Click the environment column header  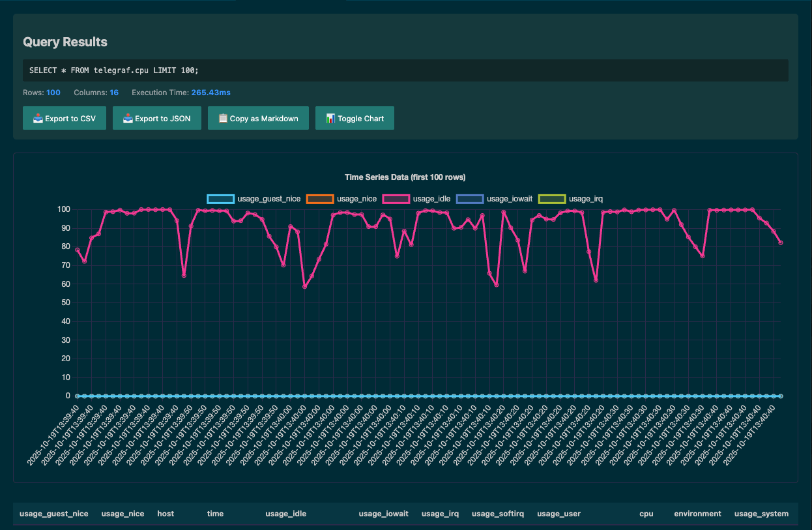[x=697, y=514]
